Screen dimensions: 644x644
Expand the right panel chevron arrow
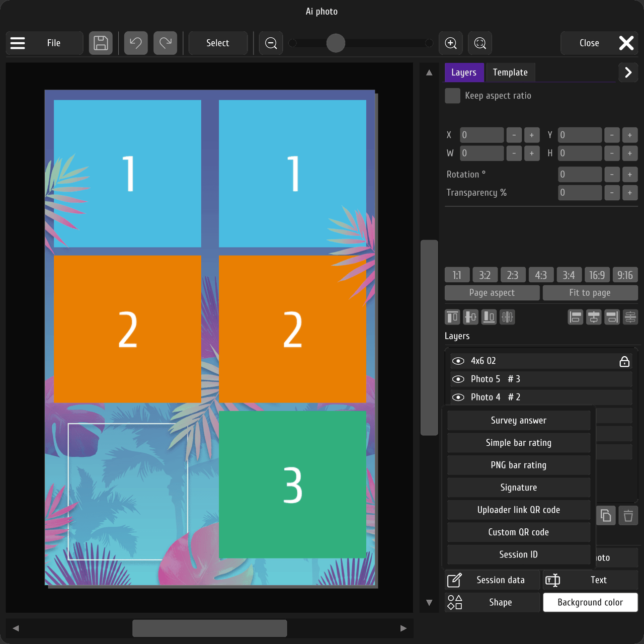pyautogui.click(x=628, y=72)
